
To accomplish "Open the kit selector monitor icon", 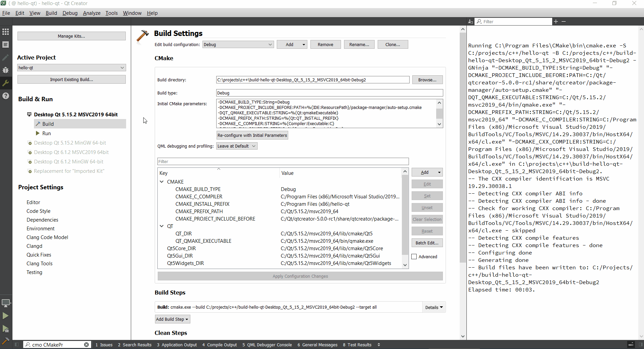I will pyautogui.click(x=5, y=303).
